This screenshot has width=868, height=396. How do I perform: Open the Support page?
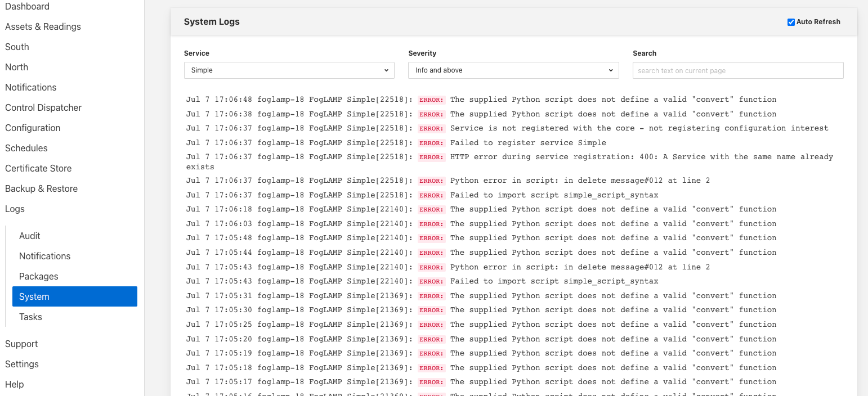pos(21,344)
